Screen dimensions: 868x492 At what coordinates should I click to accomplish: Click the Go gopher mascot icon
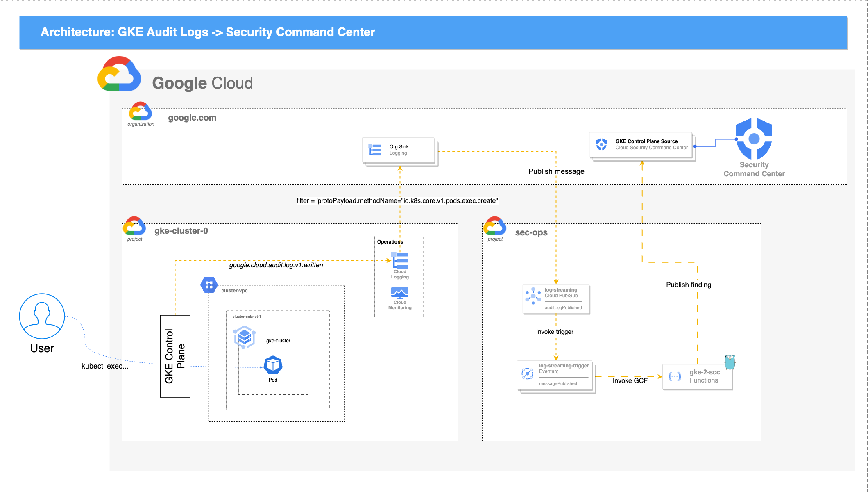[x=730, y=362]
